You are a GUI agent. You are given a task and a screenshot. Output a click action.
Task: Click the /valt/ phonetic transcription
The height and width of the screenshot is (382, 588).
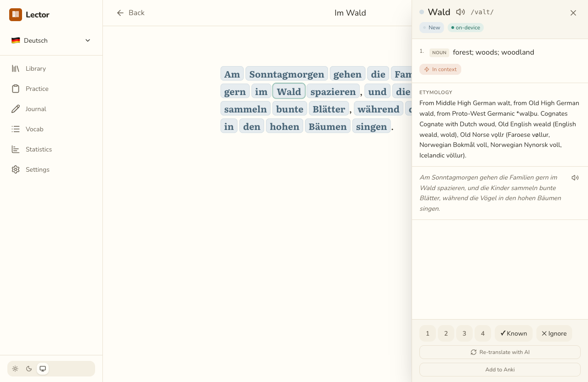[482, 12]
